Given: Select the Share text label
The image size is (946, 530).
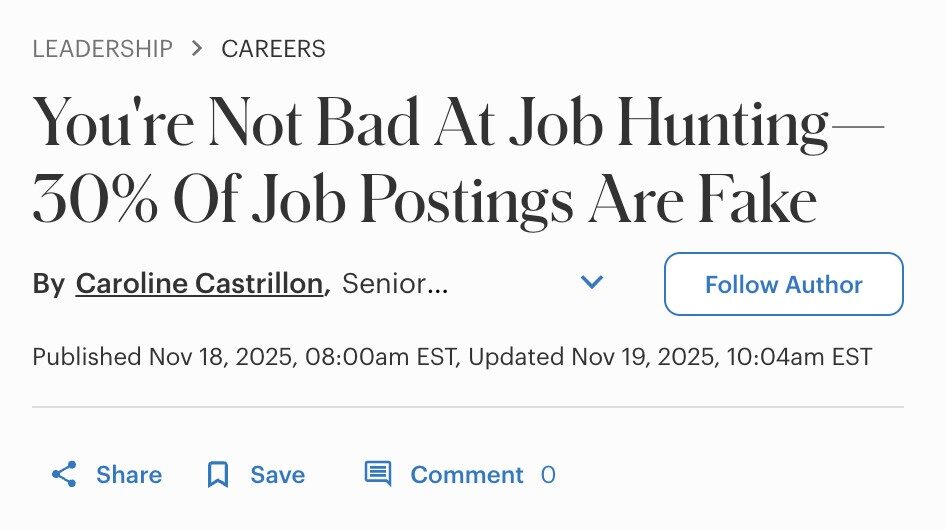Looking at the screenshot, I should [x=129, y=474].
